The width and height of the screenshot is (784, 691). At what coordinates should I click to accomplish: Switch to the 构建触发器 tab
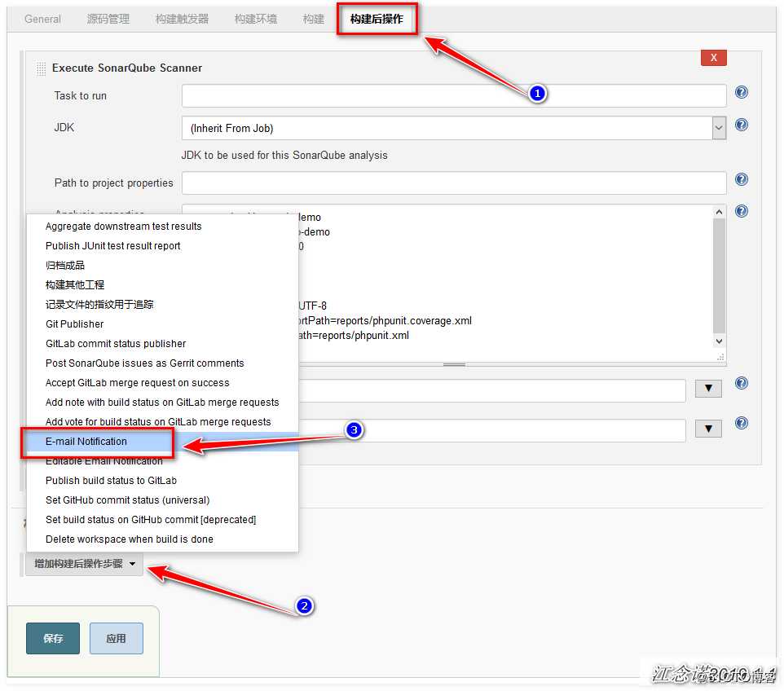pyautogui.click(x=182, y=19)
